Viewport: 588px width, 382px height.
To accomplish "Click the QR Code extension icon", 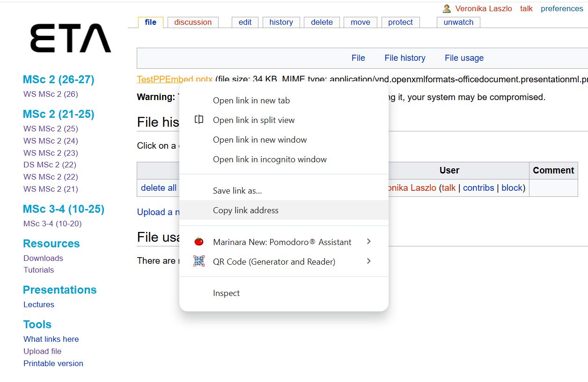I will [199, 261].
